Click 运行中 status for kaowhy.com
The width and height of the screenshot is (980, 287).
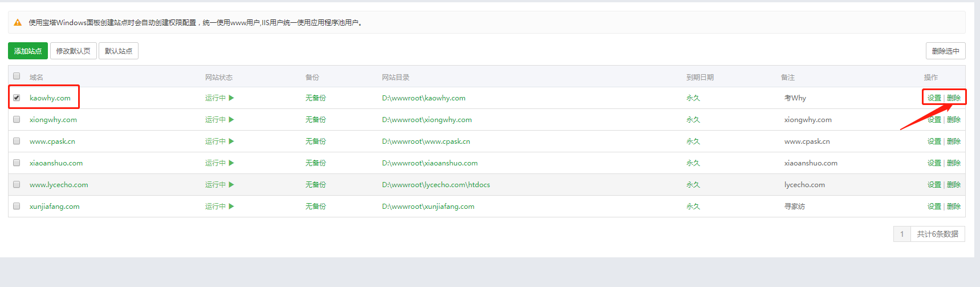pos(215,98)
